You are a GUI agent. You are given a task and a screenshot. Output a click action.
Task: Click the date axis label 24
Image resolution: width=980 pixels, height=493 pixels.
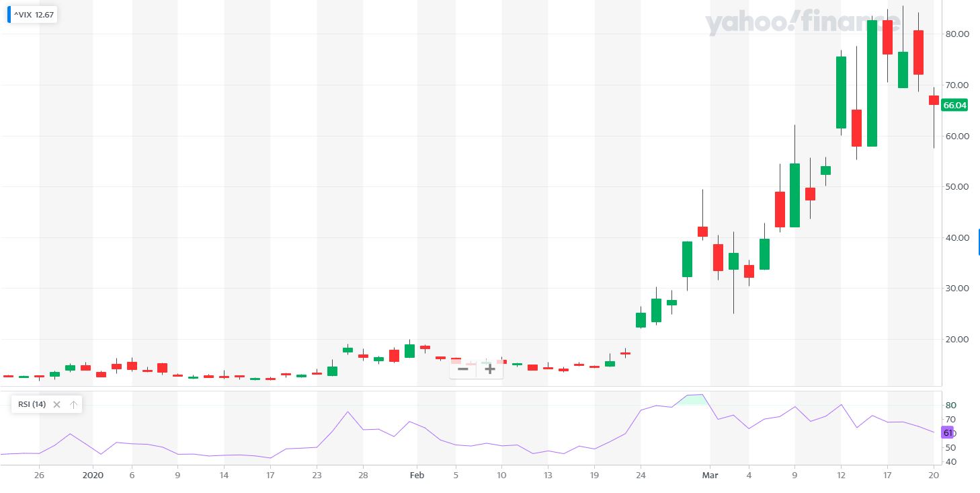click(641, 475)
